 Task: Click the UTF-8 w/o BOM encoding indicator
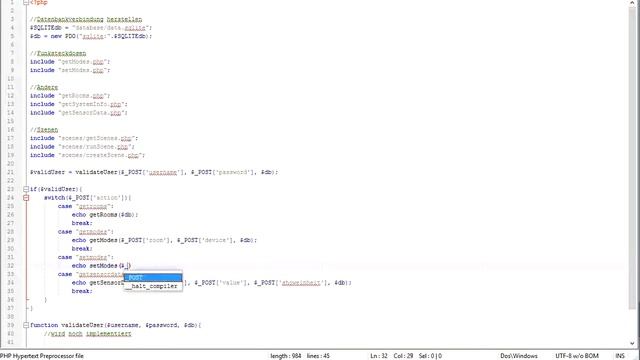pyautogui.click(x=577, y=356)
